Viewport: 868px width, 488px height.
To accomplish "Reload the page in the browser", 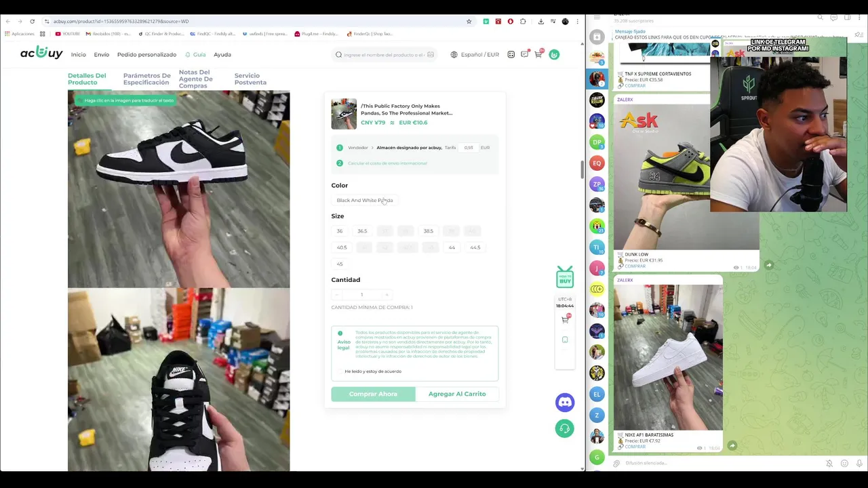I will click(32, 21).
